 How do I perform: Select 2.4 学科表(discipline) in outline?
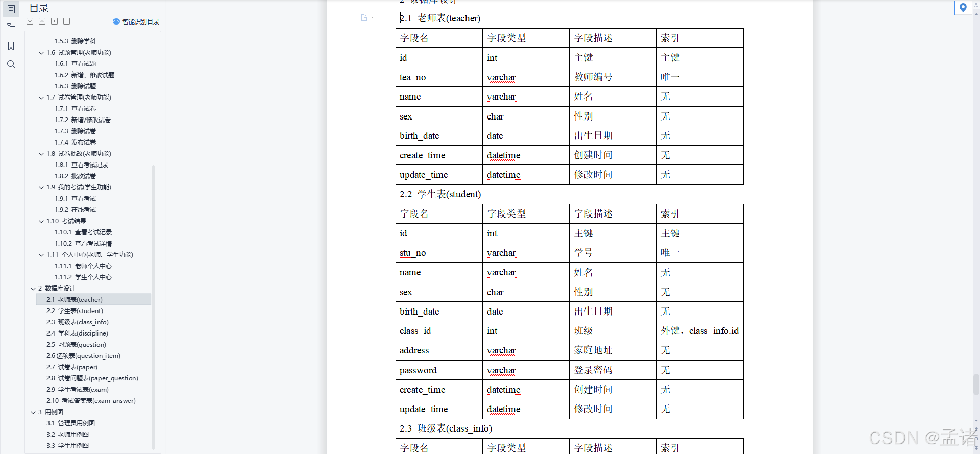[77, 333]
